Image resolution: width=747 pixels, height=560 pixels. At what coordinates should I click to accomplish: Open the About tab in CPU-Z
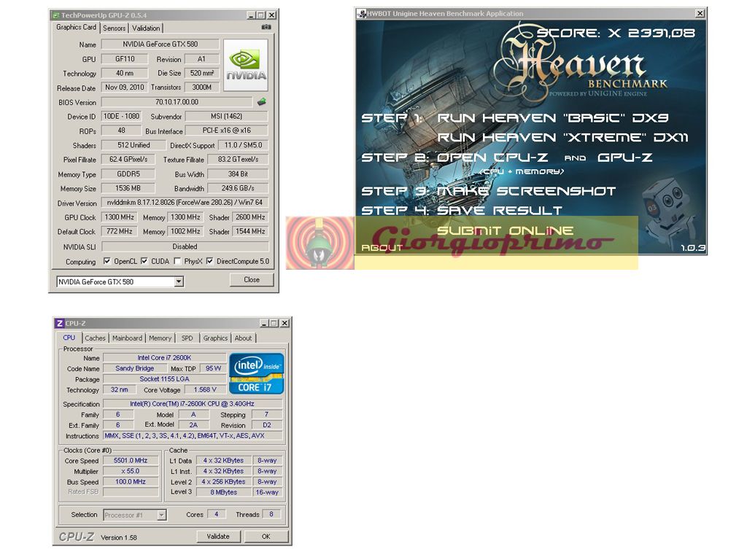243,338
